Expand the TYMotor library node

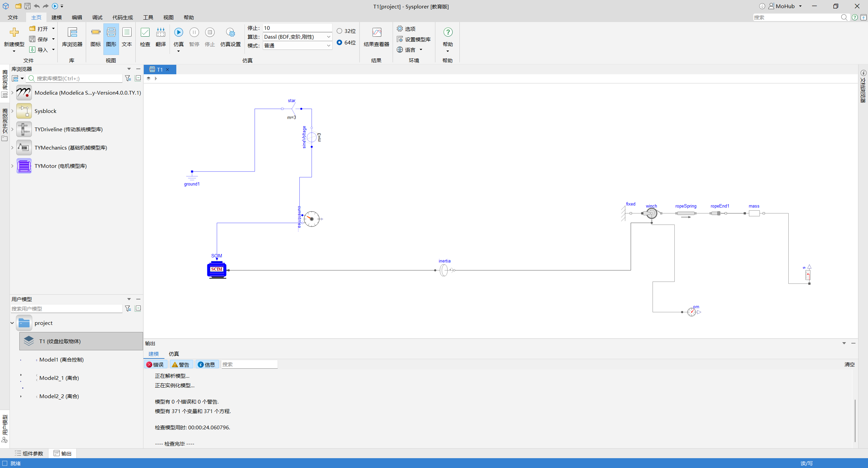tap(12, 166)
